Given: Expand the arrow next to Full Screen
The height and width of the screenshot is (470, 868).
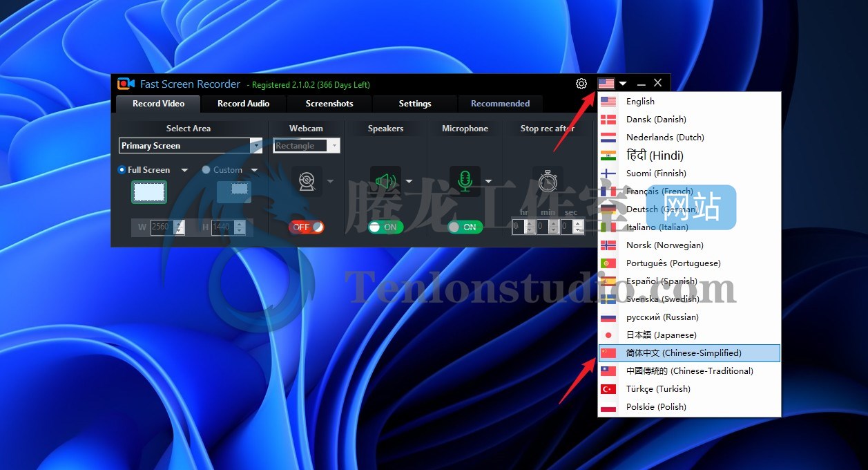Looking at the screenshot, I should (x=184, y=170).
